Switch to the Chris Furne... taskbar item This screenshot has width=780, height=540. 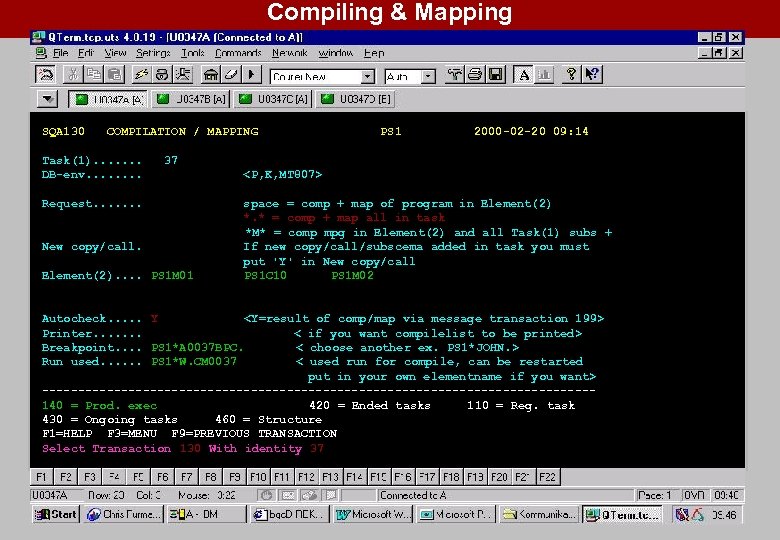click(x=123, y=515)
